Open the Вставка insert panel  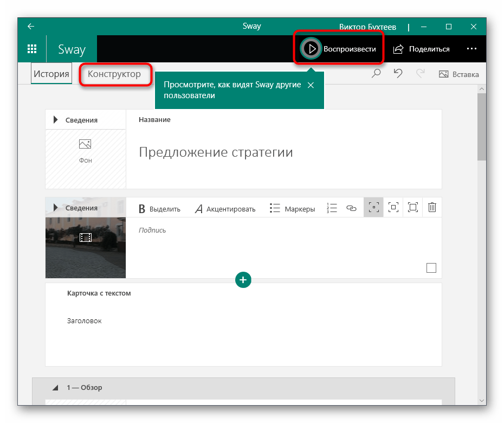[458, 74]
